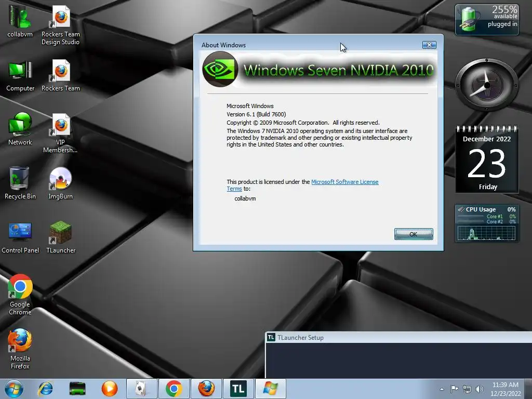Screen dimensions: 532x399
Task: Click the analog clock gadget
Action: point(486,85)
